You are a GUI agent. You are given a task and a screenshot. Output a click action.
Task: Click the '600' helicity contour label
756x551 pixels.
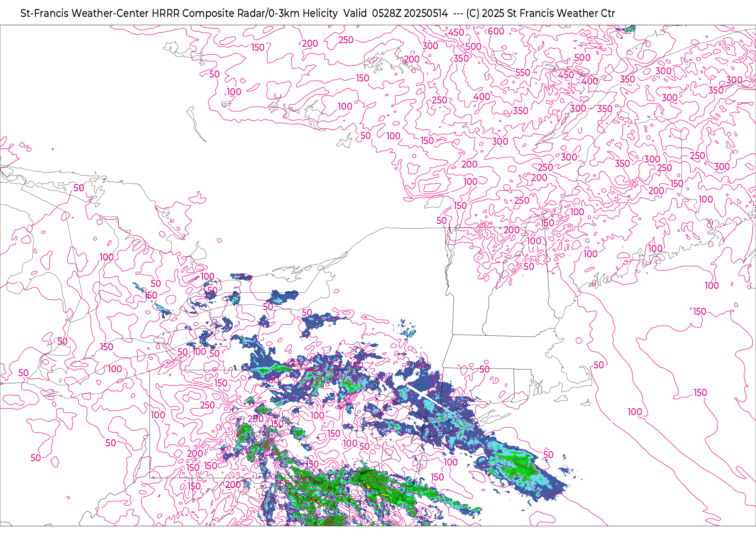496,31
